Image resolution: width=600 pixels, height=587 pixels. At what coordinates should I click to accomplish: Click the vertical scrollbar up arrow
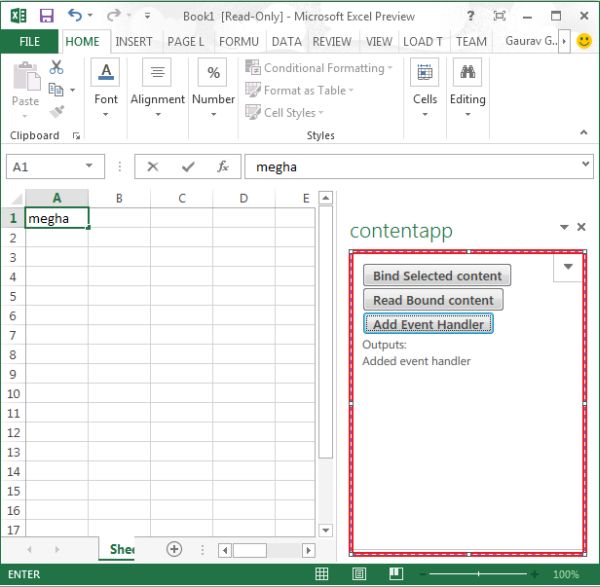click(326, 198)
